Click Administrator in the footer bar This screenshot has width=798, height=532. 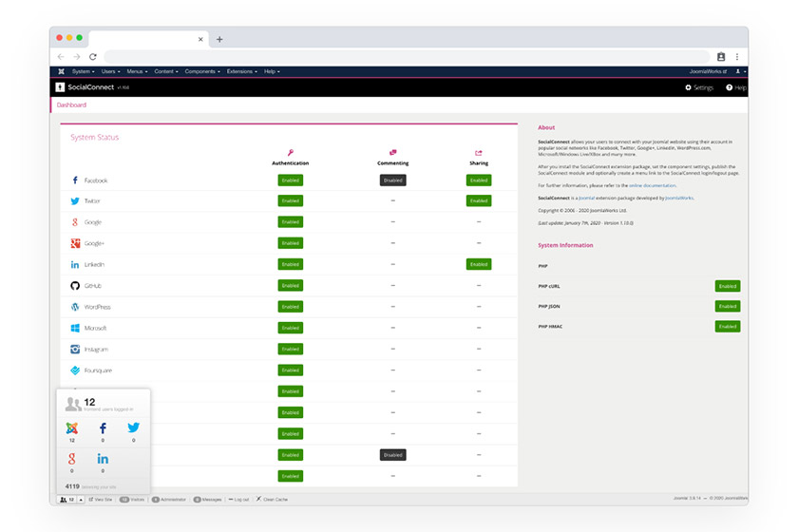169,500
